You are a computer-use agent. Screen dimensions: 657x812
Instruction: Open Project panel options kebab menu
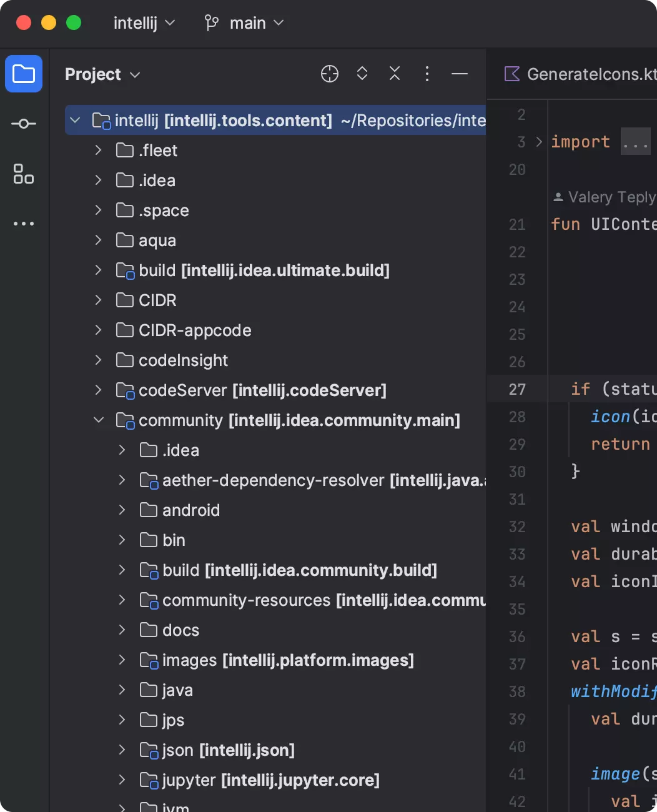click(427, 74)
